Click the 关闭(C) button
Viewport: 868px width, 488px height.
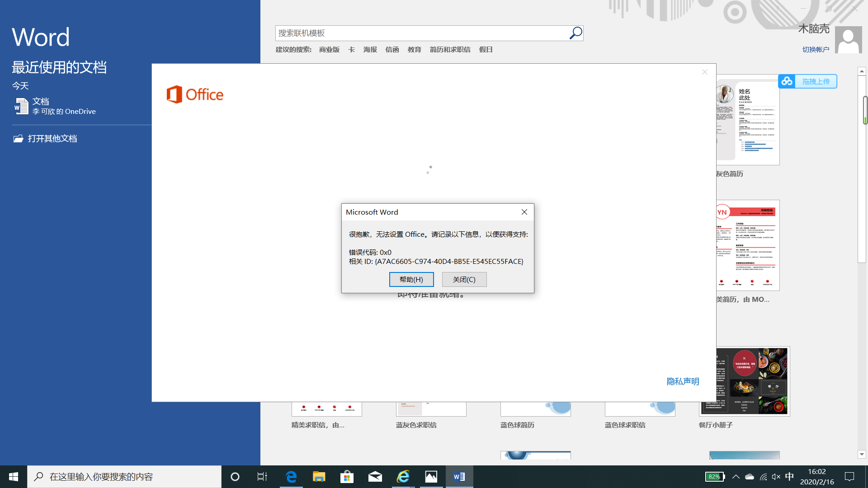tap(464, 279)
